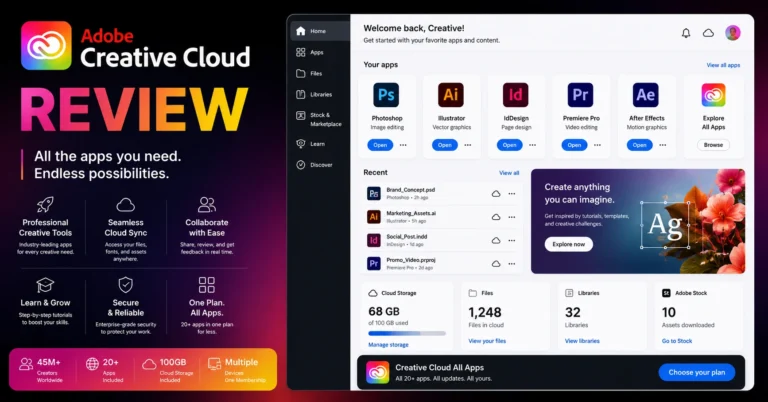Open Photoshop with its Open button
The height and width of the screenshot is (402, 768).
click(380, 145)
